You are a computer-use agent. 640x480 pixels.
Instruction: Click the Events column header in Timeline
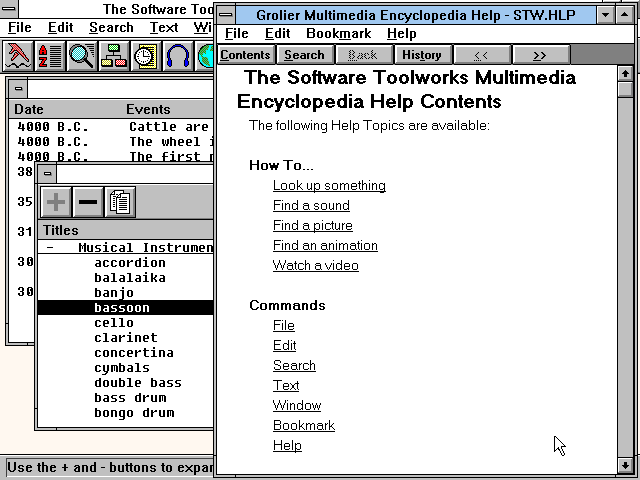tap(148, 109)
